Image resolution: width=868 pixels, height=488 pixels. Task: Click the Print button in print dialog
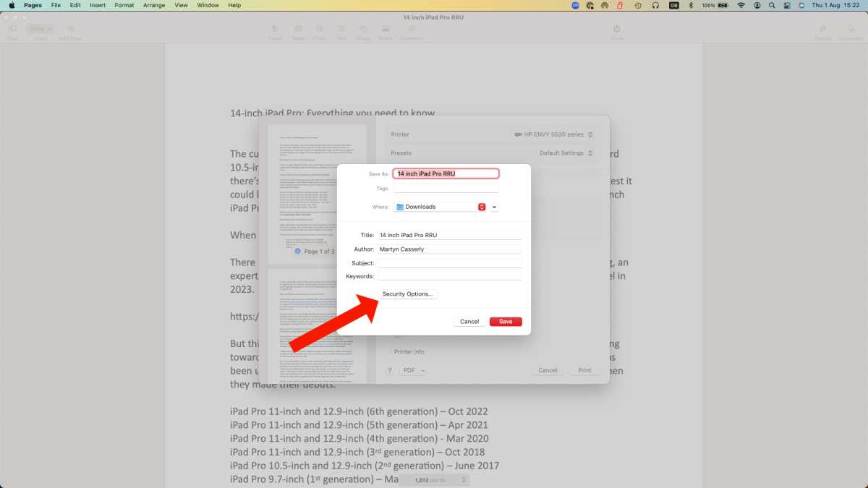tap(584, 370)
